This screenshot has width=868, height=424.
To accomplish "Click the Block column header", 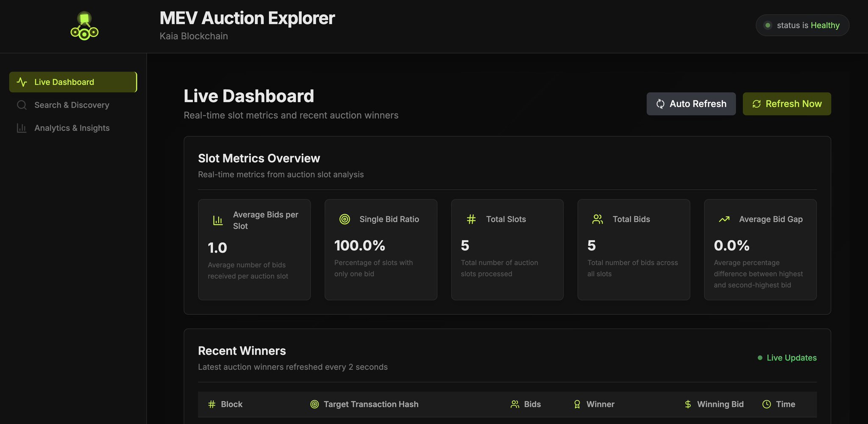I will point(231,404).
